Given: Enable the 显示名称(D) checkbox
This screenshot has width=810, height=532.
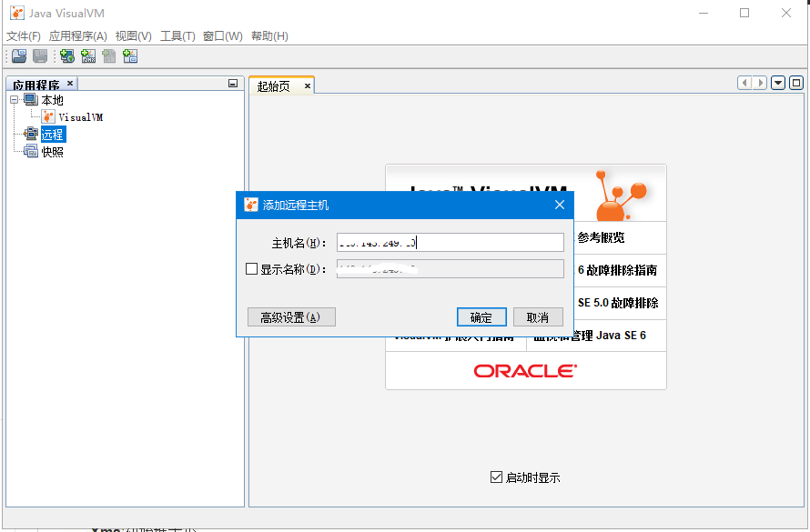Looking at the screenshot, I should 251,269.
